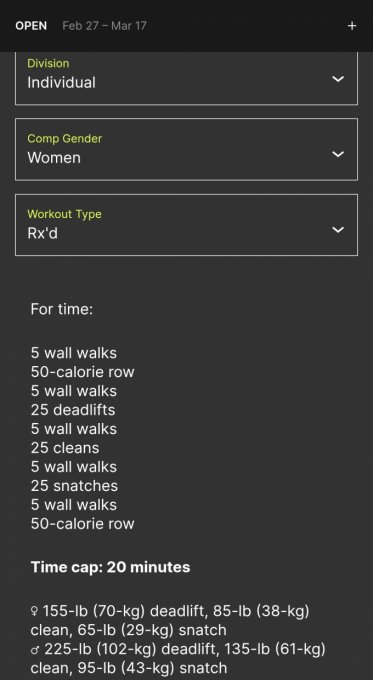
Task: Click the final 50-calorie row line
Action: [x=82, y=524]
